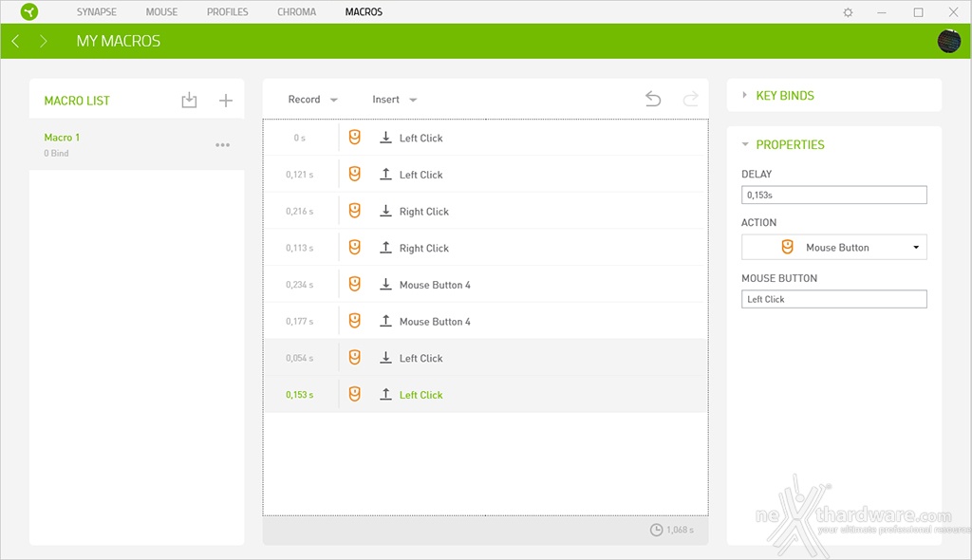Click the total duration clock icon
The width and height of the screenshot is (972, 560).
[x=656, y=530]
